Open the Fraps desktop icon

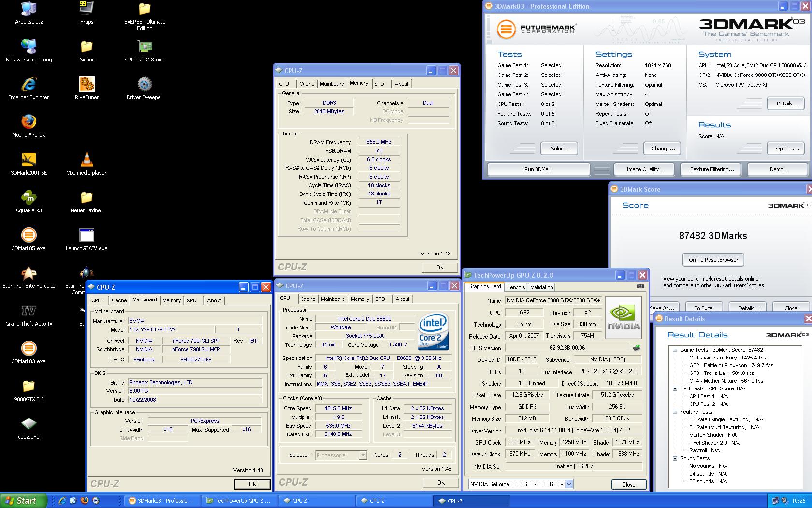87,13
